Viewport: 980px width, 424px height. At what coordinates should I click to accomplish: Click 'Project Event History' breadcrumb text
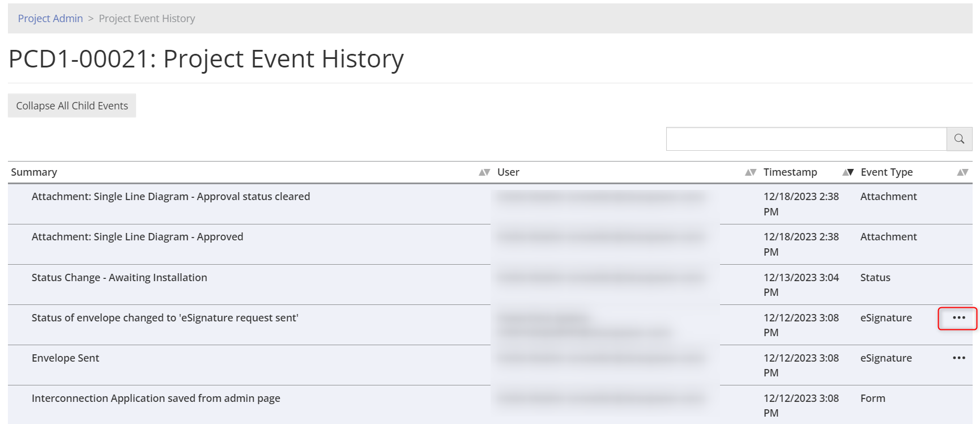click(x=147, y=19)
